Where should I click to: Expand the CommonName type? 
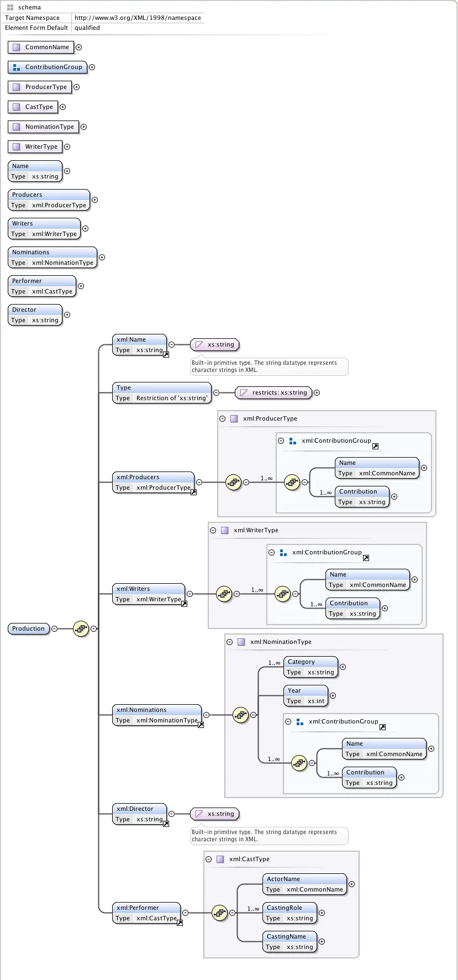point(78,47)
